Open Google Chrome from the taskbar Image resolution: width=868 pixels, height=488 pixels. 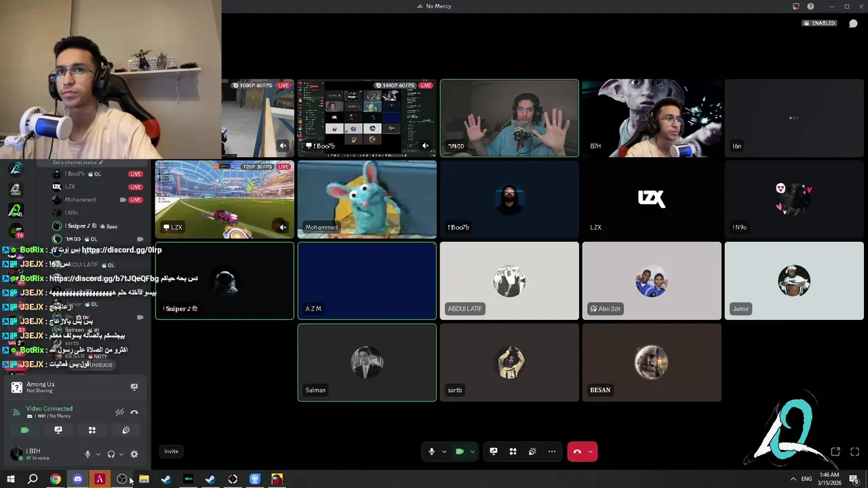point(56,479)
